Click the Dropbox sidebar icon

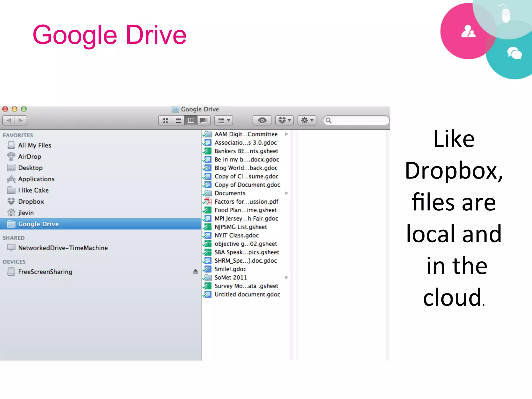(x=11, y=201)
